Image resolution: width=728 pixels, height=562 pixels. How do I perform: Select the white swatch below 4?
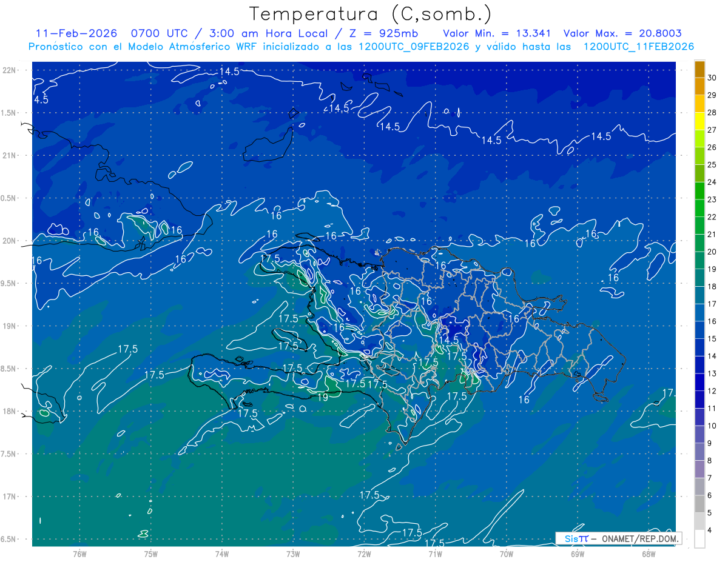pyautogui.click(x=699, y=539)
